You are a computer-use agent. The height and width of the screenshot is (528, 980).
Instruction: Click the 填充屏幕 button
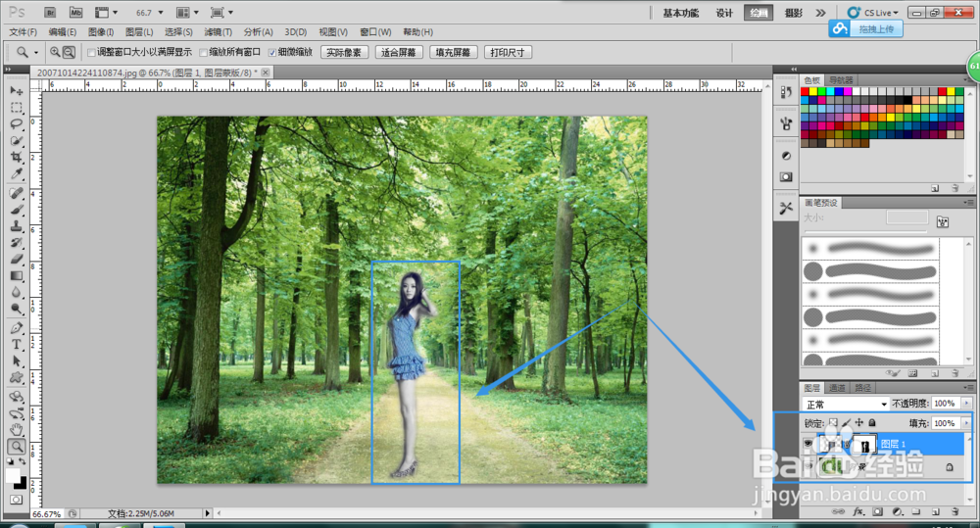click(453, 53)
